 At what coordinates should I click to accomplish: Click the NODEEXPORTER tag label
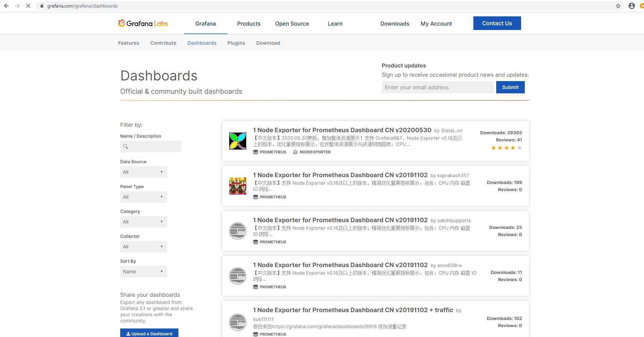coord(315,152)
